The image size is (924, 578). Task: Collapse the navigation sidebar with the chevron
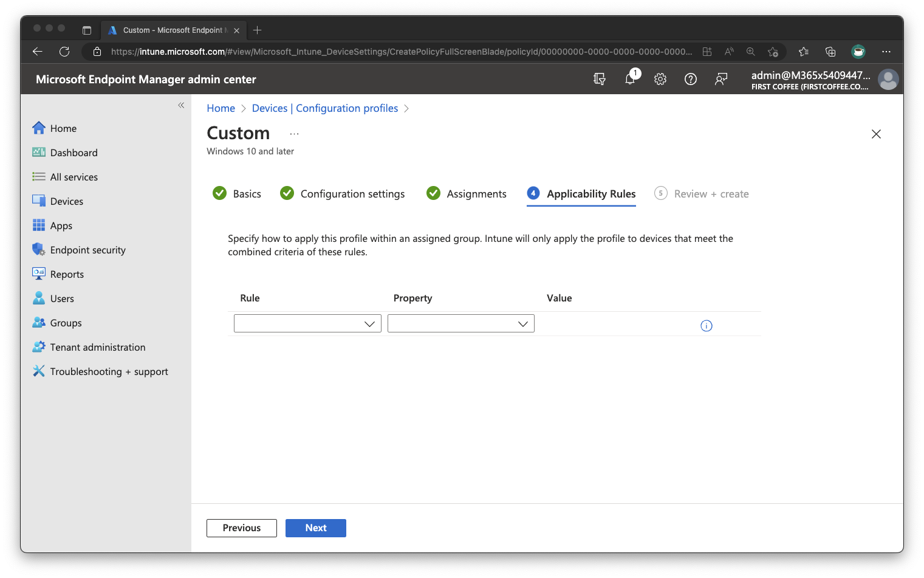(181, 105)
